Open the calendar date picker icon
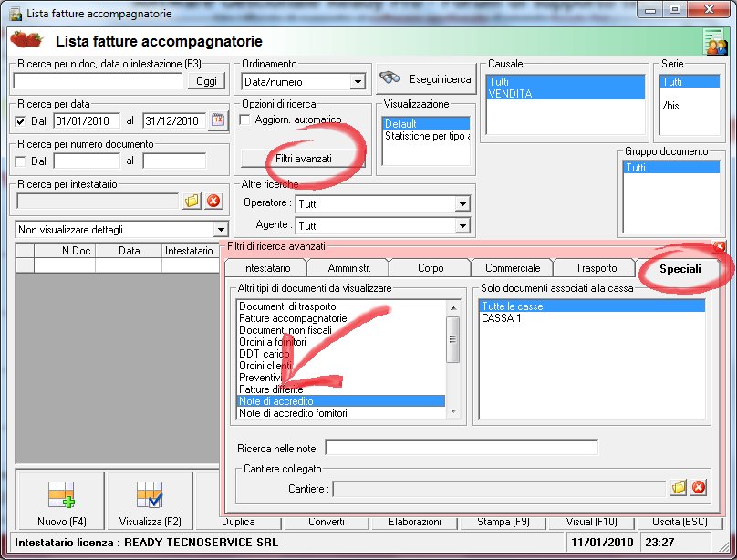This screenshot has height=560, width=737. pyautogui.click(x=218, y=120)
